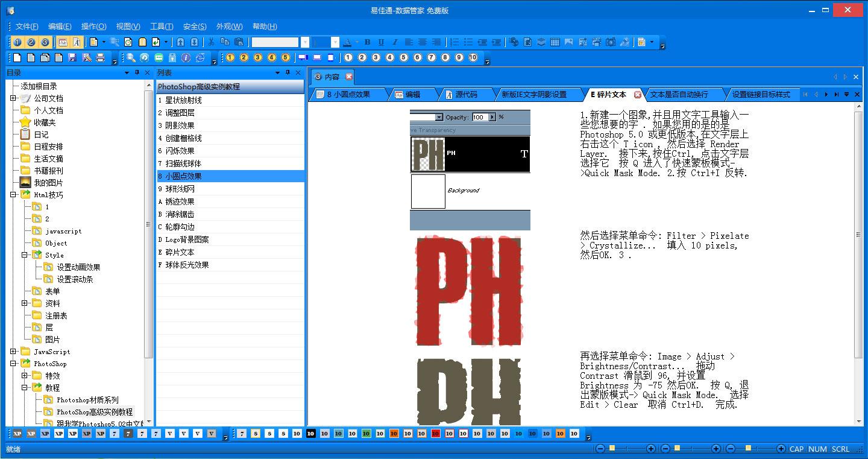Screen dimensions: 868x459
Task: Click the black highlighted 10 style icon
Action: (x=310, y=434)
